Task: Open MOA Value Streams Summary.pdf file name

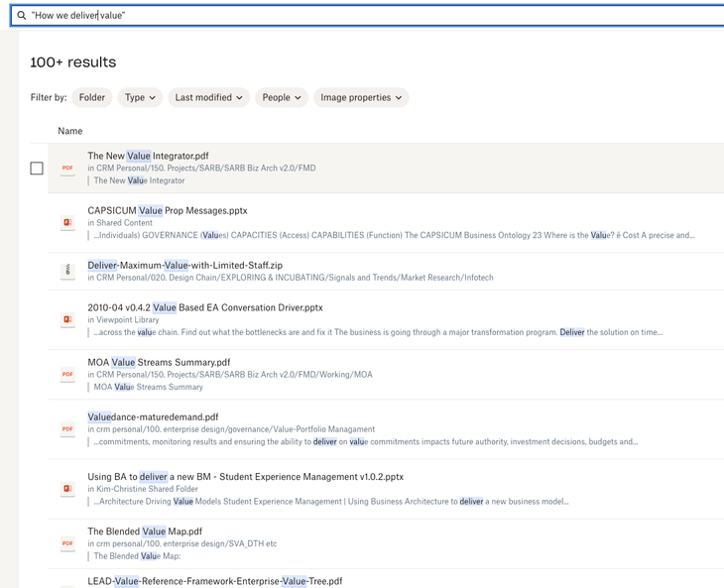Action: (x=159, y=362)
